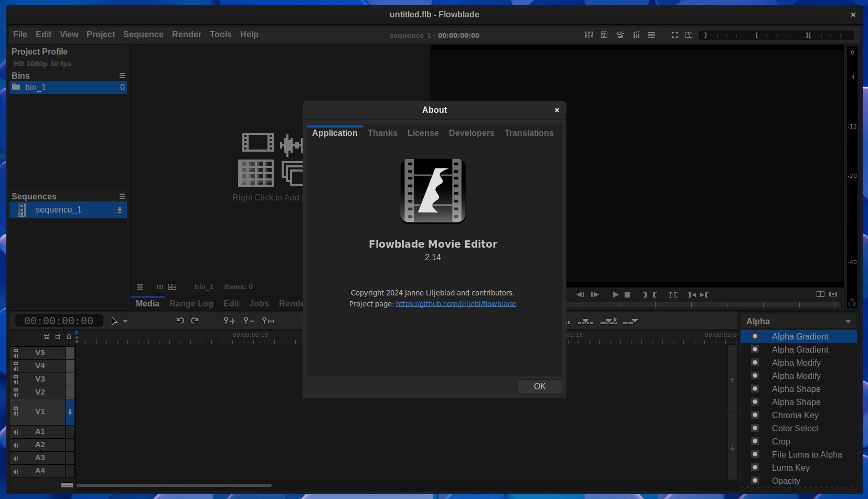Click the Undo arrow in the timeline toolbar

pyautogui.click(x=180, y=320)
